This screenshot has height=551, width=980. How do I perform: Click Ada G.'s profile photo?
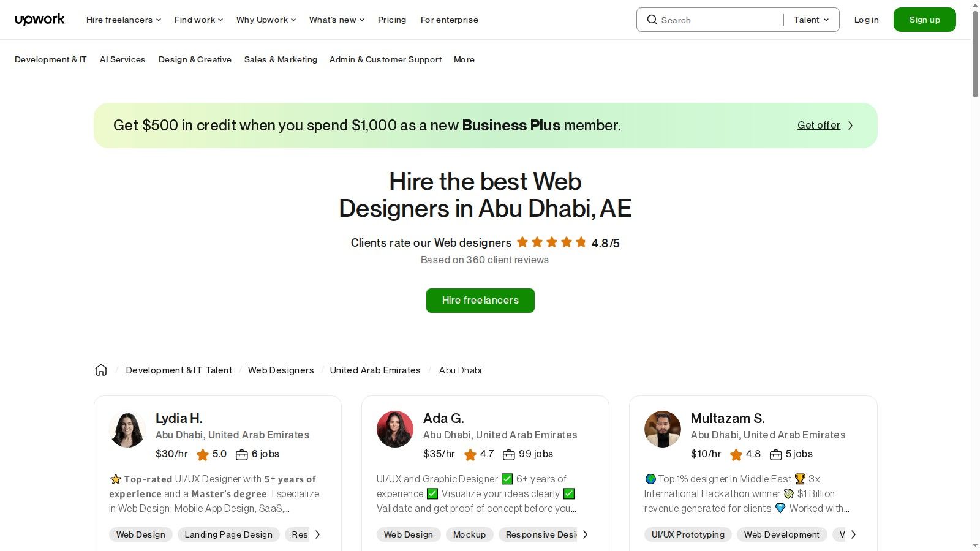(394, 429)
